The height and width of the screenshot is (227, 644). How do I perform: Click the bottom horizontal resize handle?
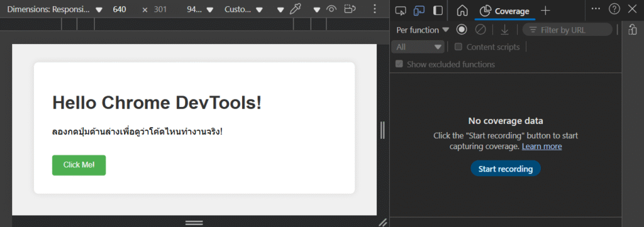pyautogui.click(x=194, y=223)
